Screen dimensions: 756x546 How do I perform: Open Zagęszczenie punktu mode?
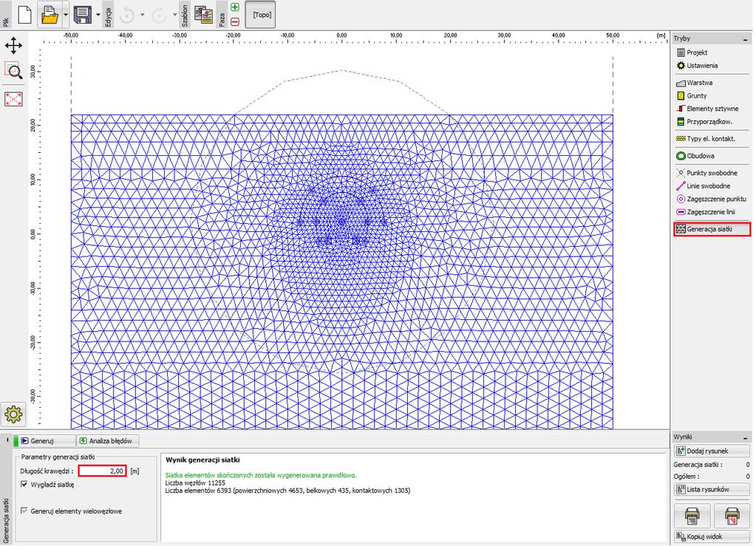(711, 199)
